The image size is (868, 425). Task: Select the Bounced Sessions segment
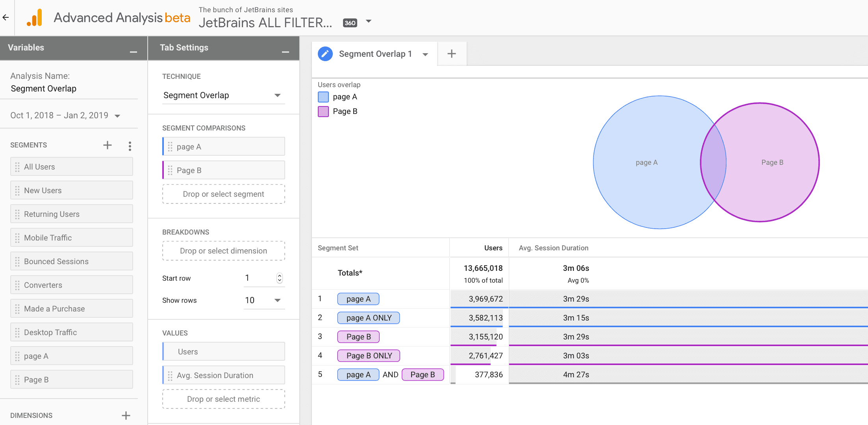coord(72,261)
